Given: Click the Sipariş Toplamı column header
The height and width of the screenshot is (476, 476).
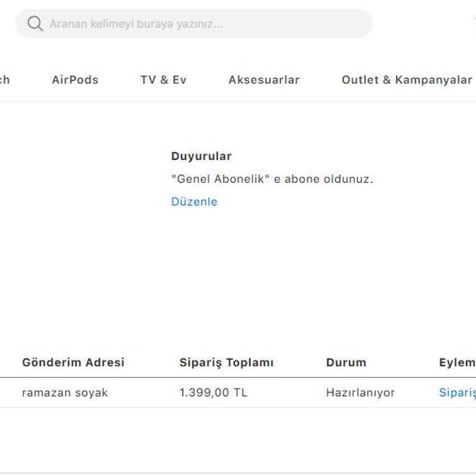Looking at the screenshot, I should (x=226, y=363).
